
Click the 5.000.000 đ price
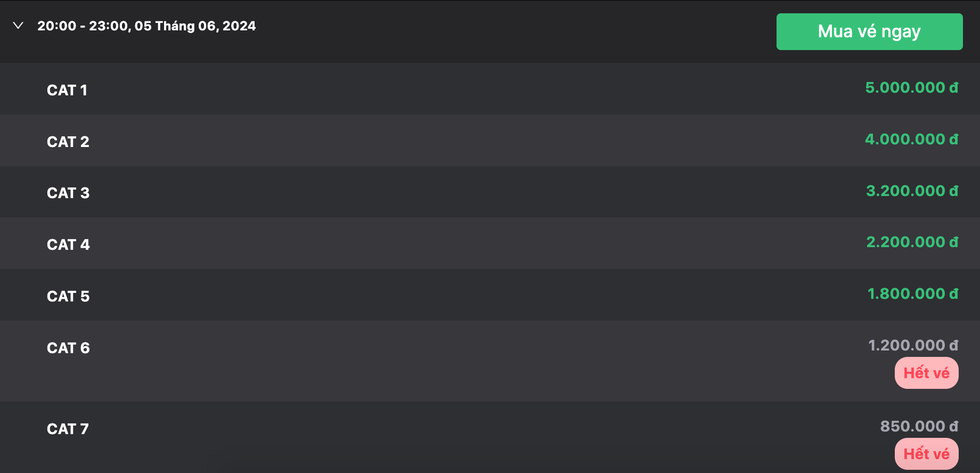911,87
